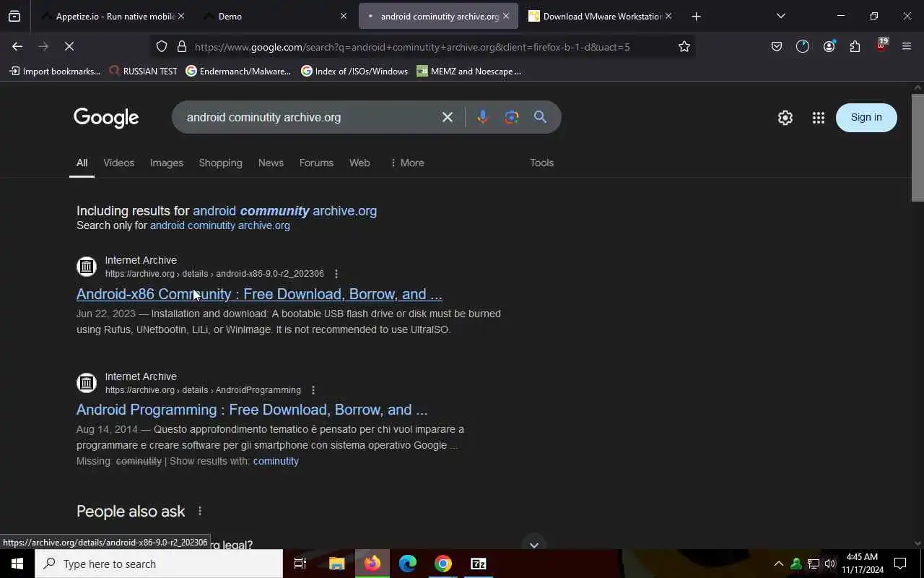Bookmark this page with the star icon

(684, 46)
